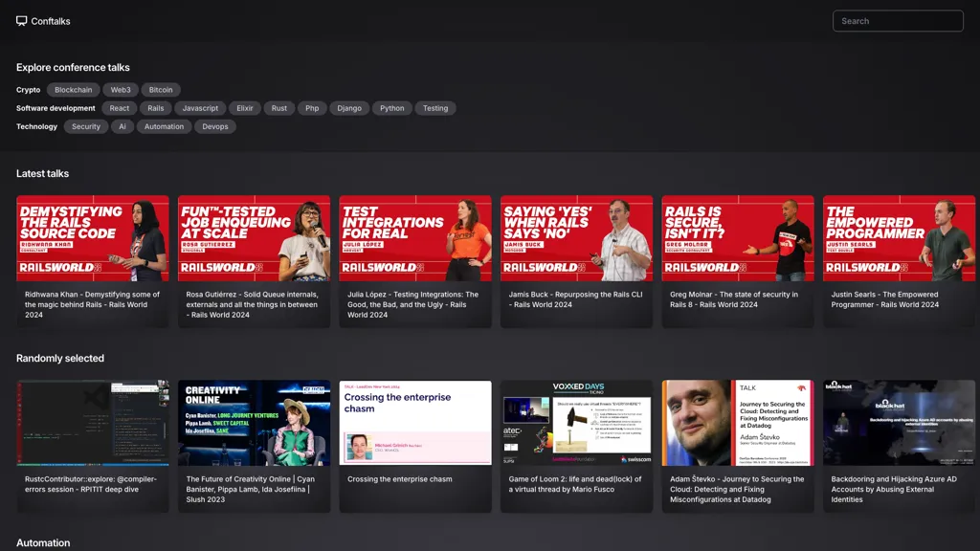Open Demystifying the Rails Source Code thumbnail
The image size is (980, 551).
click(x=93, y=238)
